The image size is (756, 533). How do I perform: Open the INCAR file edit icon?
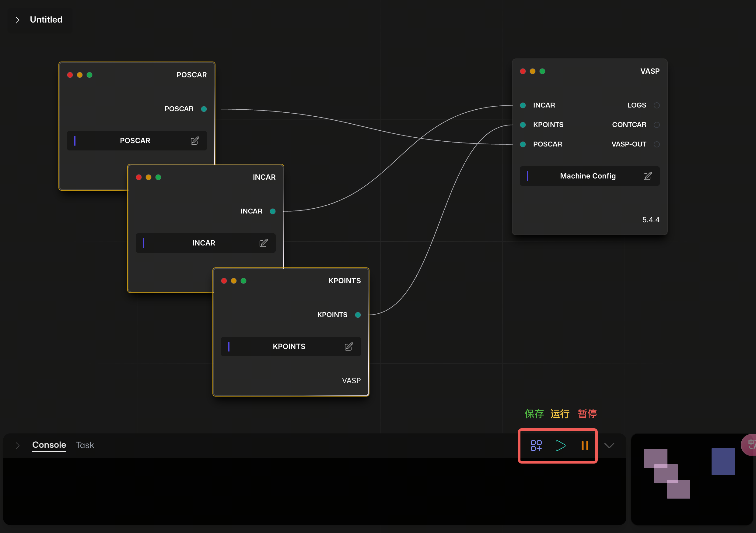(x=264, y=243)
